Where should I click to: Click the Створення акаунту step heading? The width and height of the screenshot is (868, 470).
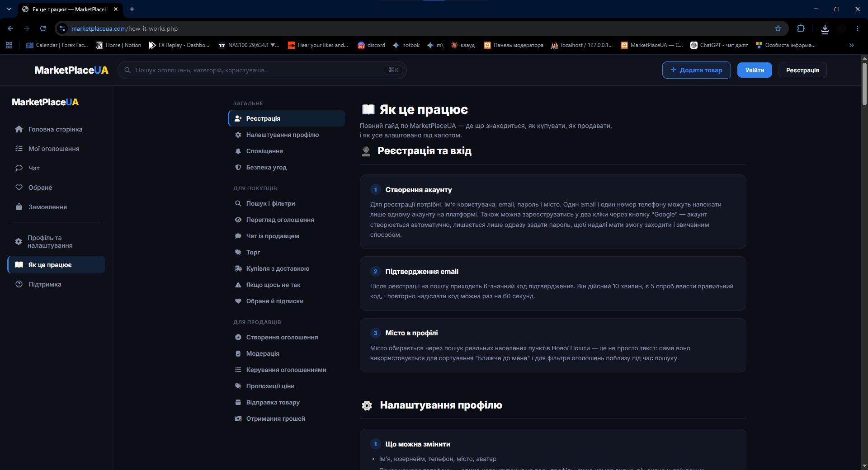pos(419,190)
